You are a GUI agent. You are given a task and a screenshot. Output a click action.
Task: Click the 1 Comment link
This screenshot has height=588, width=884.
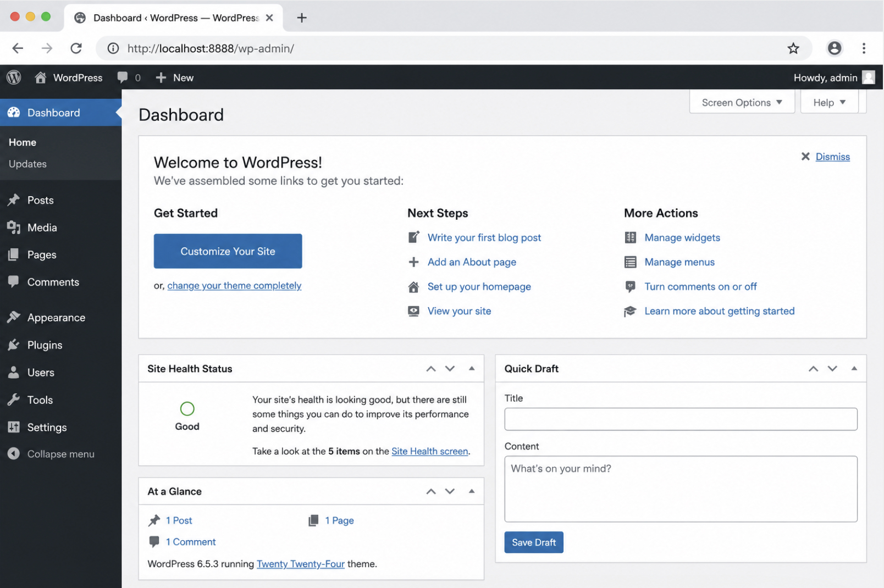(x=191, y=542)
